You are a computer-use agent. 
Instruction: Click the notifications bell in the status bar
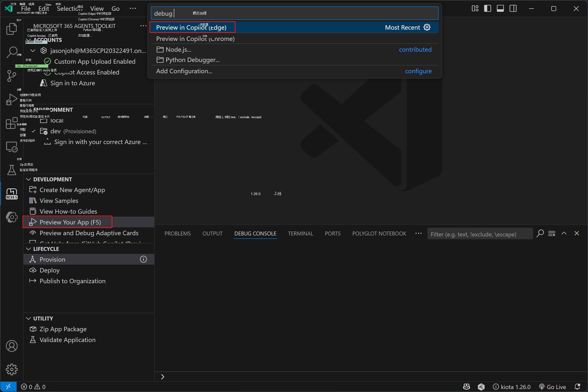point(578,387)
